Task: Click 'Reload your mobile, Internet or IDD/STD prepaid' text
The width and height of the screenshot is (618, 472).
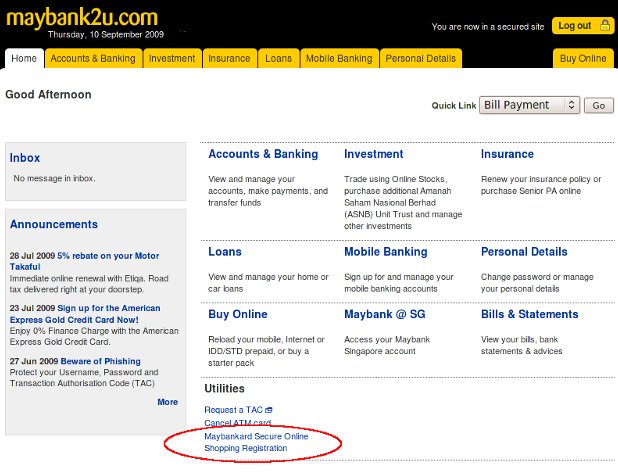Action: pos(266,351)
